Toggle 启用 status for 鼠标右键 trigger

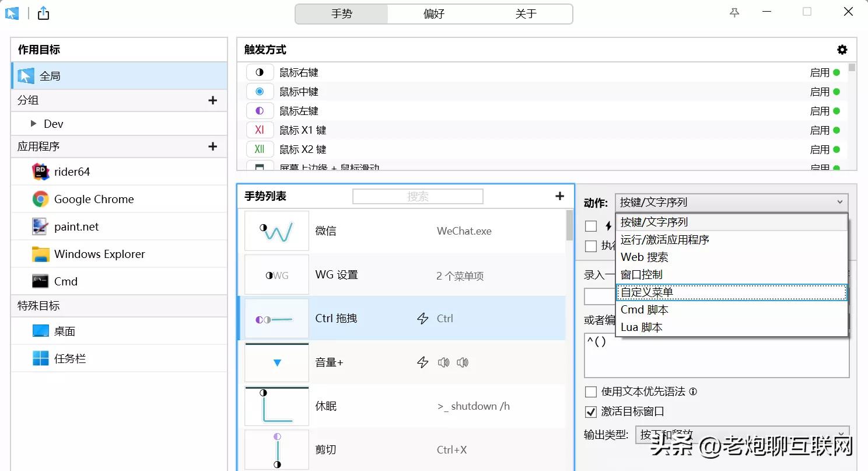click(x=838, y=72)
